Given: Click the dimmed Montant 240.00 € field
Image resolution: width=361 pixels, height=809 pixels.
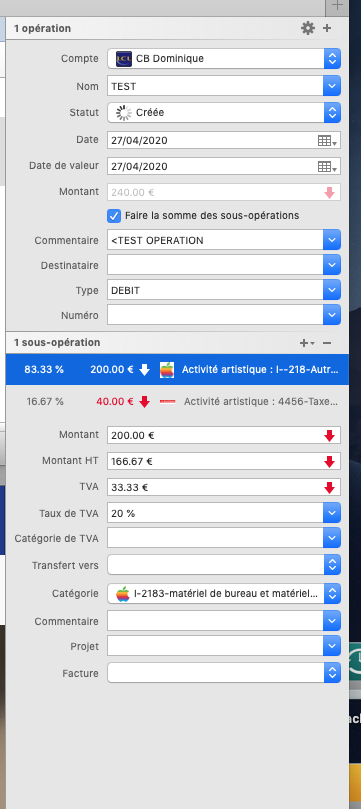Looking at the screenshot, I should 224,192.
